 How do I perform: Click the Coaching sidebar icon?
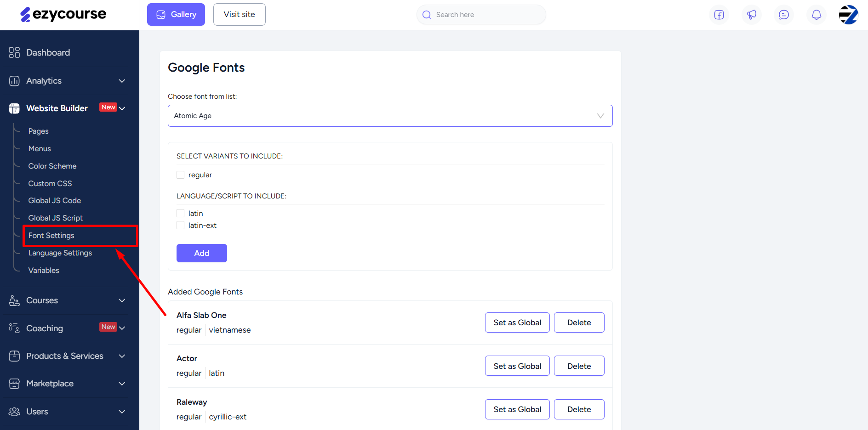tap(14, 328)
